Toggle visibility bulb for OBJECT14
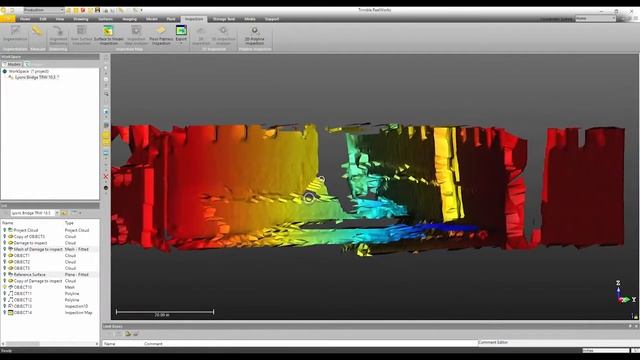640x360 pixels. coord(5,313)
